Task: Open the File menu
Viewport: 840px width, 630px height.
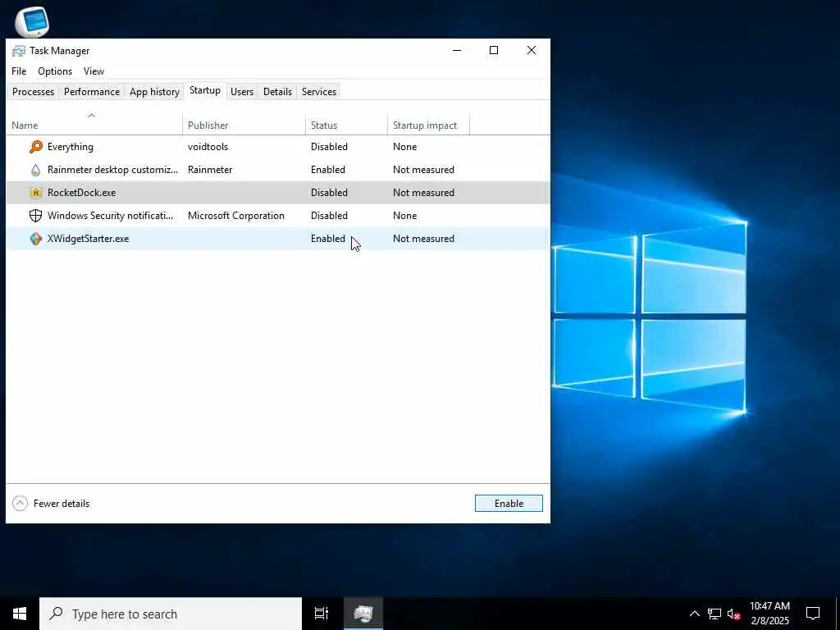Action: (x=19, y=71)
